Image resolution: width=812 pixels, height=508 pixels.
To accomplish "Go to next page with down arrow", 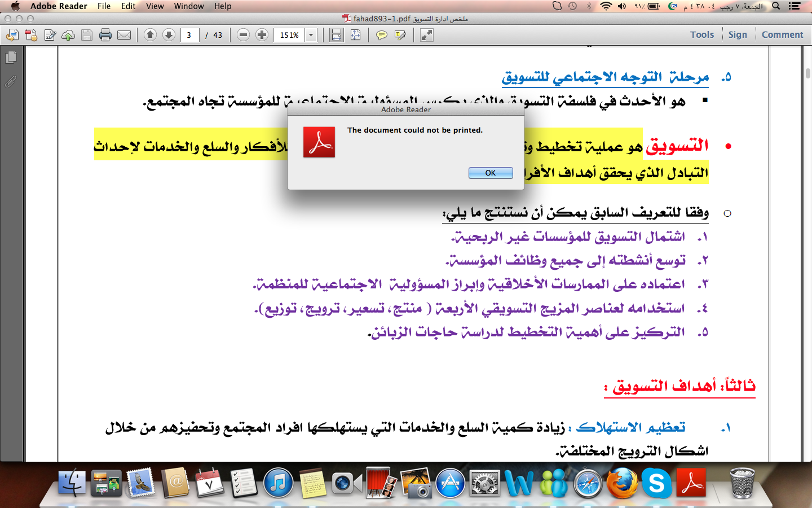I will 169,35.
